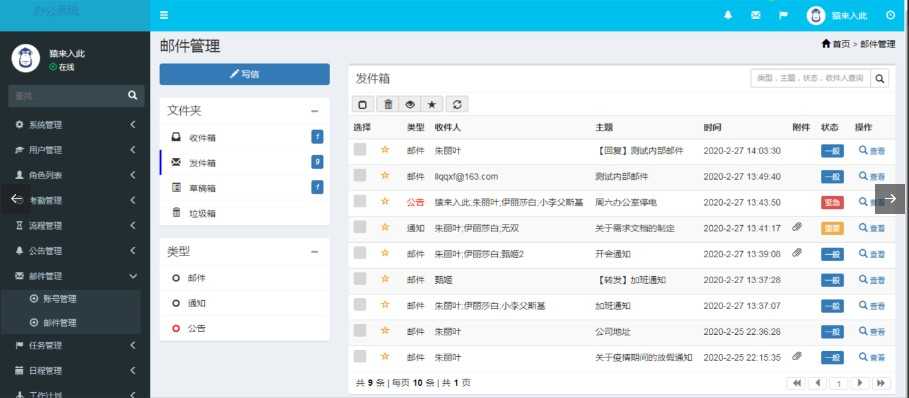Check the box for 开会通知 row
The height and width of the screenshot is (398, 909).
click(360, 253)
